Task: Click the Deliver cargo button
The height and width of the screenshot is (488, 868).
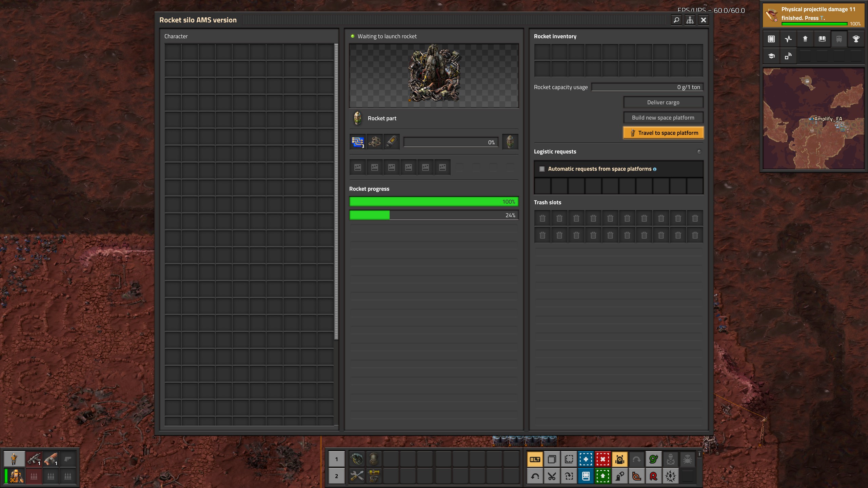Action: [x=663, y=102]
